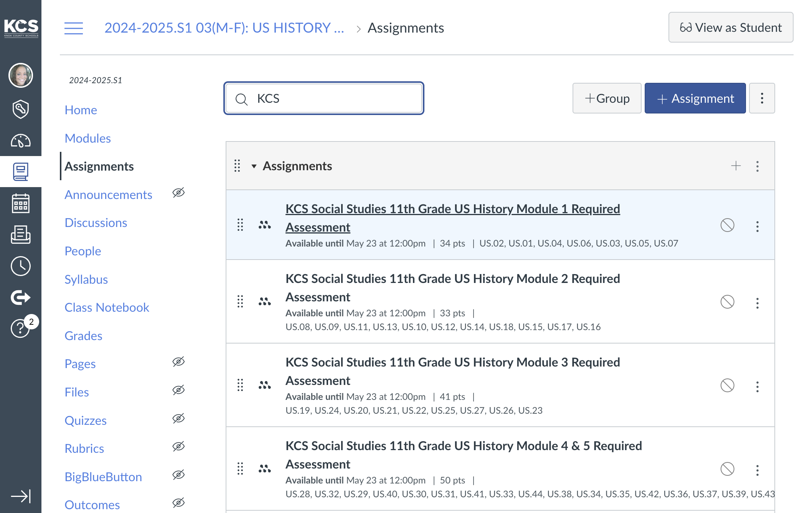Open the Admin shield icon
The width and height of the screenshot is (812, 513).
21,109
